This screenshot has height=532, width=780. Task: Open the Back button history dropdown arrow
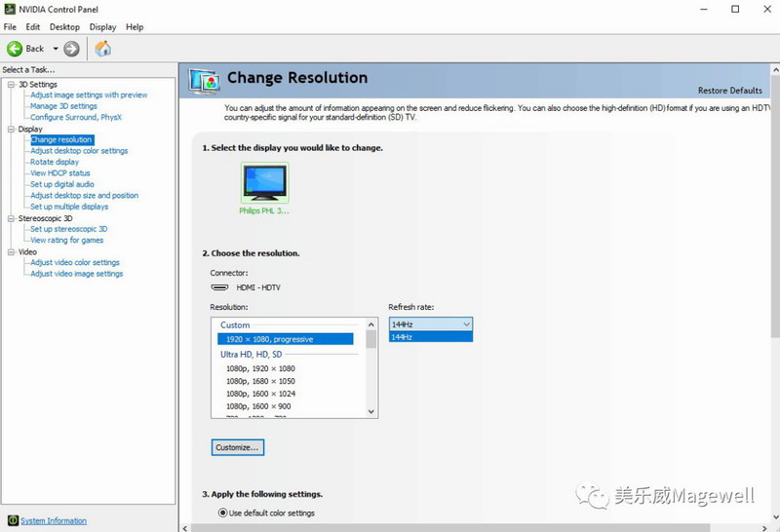click(56, 49)
